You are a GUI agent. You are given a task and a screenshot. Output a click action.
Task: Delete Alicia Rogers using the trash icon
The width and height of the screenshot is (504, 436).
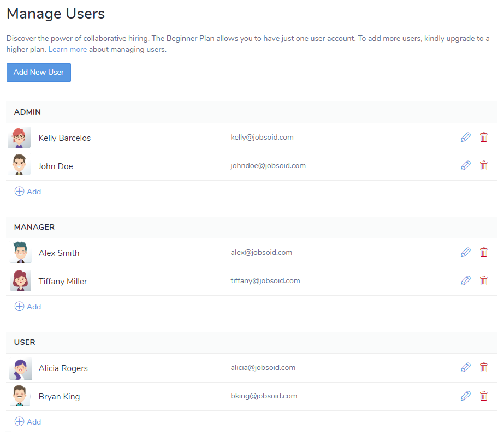[x=483, y=368]
